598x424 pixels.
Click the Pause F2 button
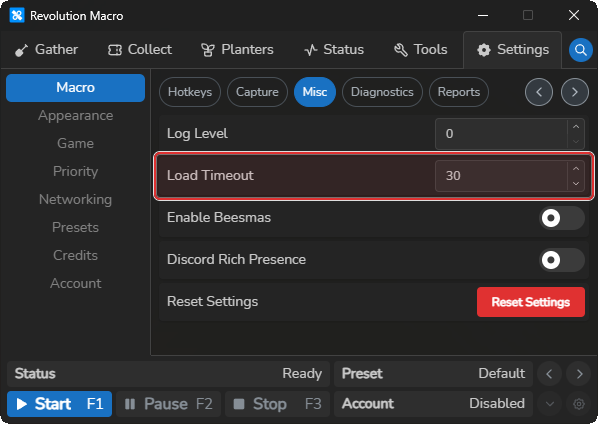point(169,404)
